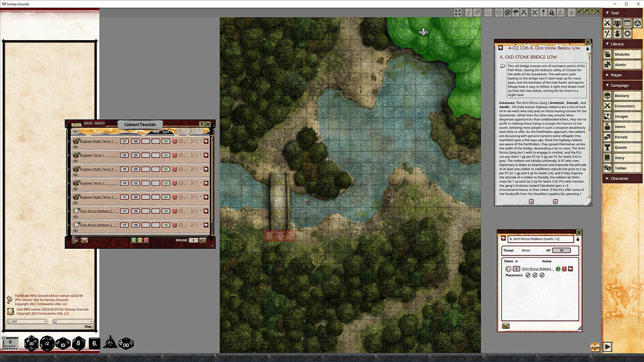
Task: Click the Round number field in Combat Tracker
Action: click(193, 240)
